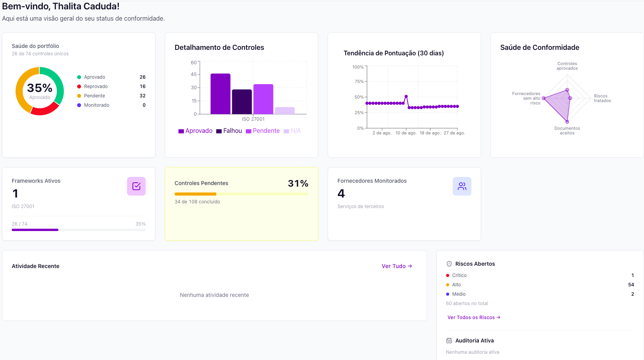Click the Controles Pendentes 31% card
644x360 pixels.
(x=242, y=204)
